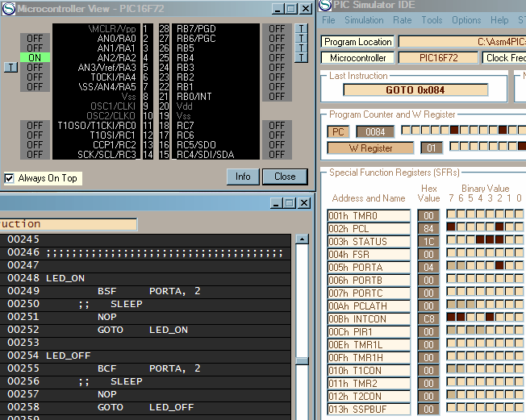This screenshot has width=526, height=420.
Task: Click the W Register label
Action: point(370,148)
